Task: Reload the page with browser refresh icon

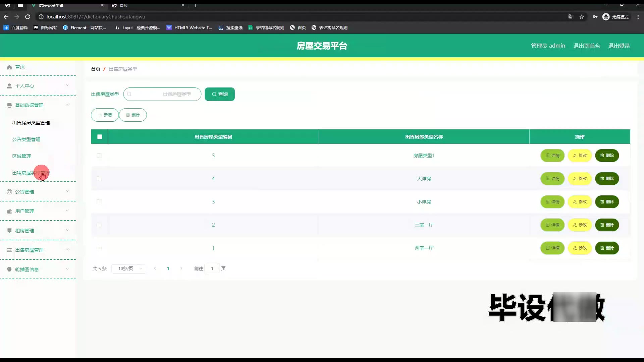Action: 28,17
